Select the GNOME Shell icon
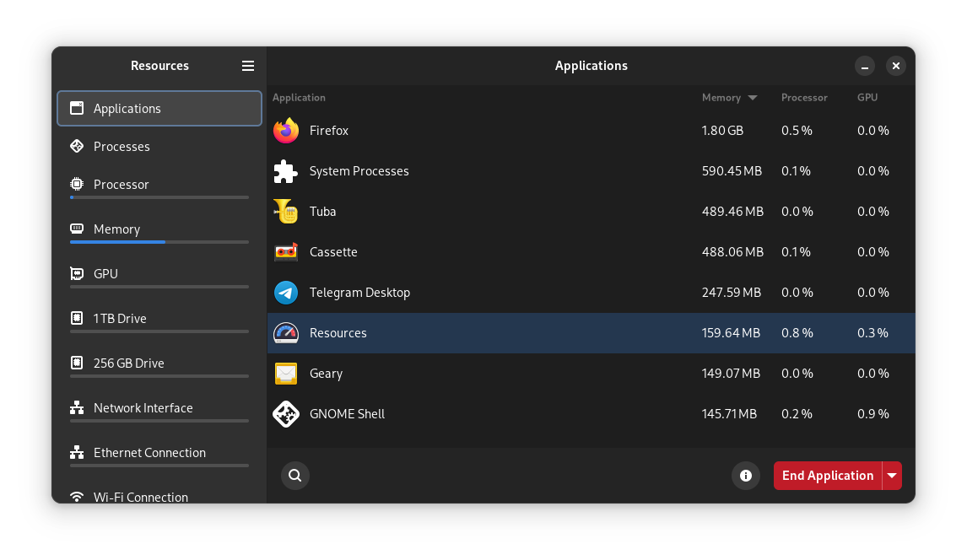This screenshot has height=560, width=967. (x=286, y=414)
